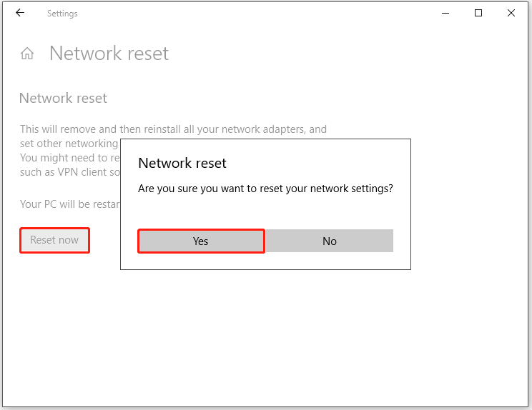Open Settings home via house icon
The image size is (532, 410).
pyautogui.click(x=27, y=54)
